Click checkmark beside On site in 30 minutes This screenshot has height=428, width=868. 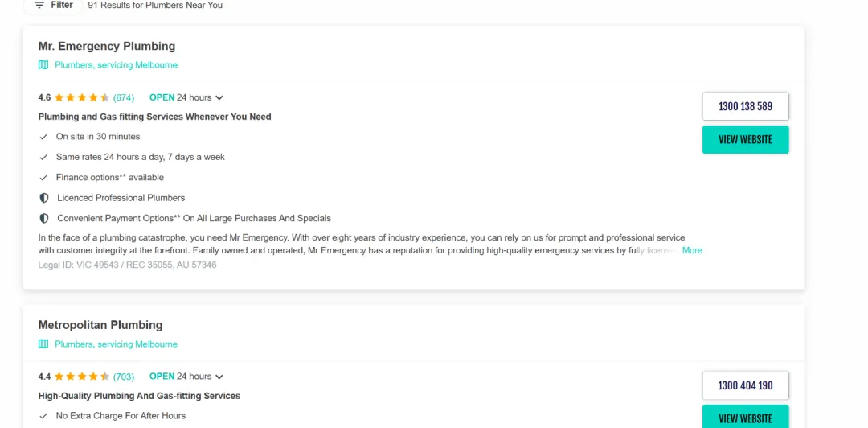click(44, 137)
